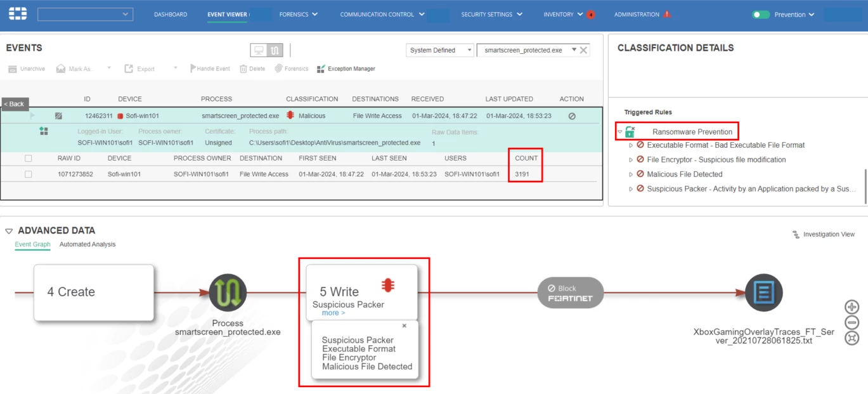Click the red bug icon on 5 Write node
Image resolution: width=868 pixels, height=394 pixels.
(x=388, y=285)
